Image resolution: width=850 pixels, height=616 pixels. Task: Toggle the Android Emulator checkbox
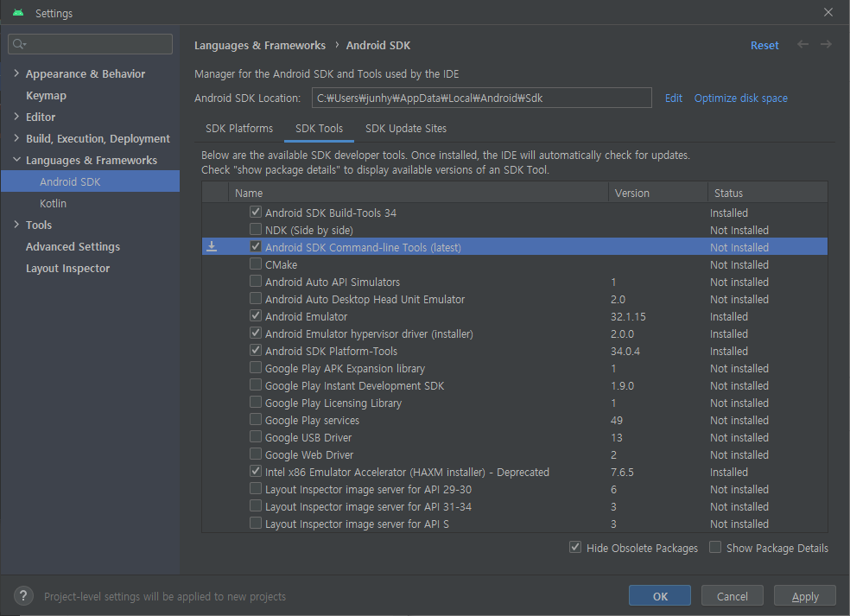pos(256,315)
